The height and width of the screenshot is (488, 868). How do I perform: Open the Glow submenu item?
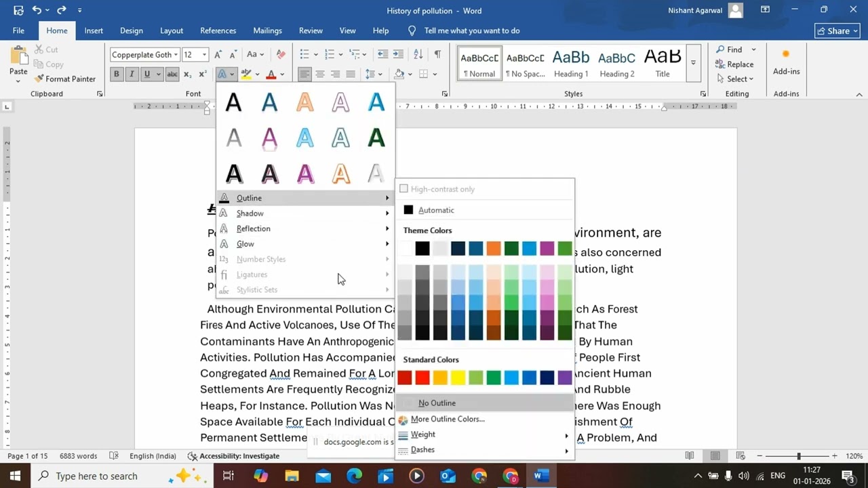click(x=305, y=244)
